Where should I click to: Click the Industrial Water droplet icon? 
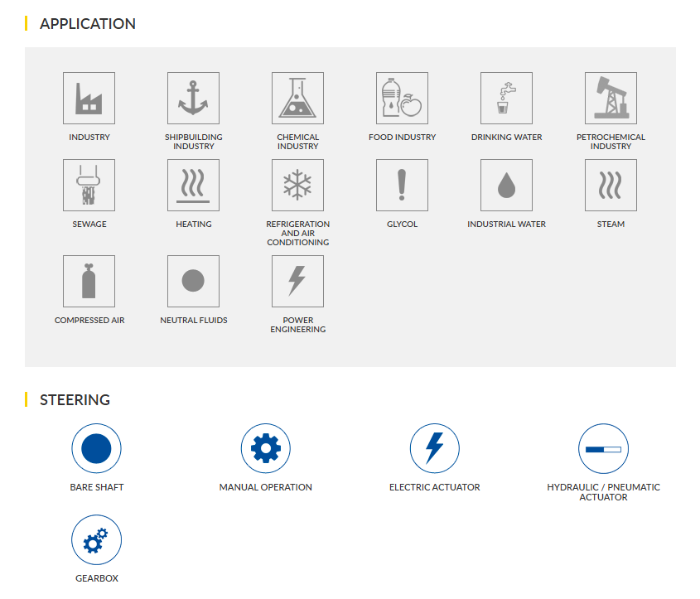pos(506,186)
